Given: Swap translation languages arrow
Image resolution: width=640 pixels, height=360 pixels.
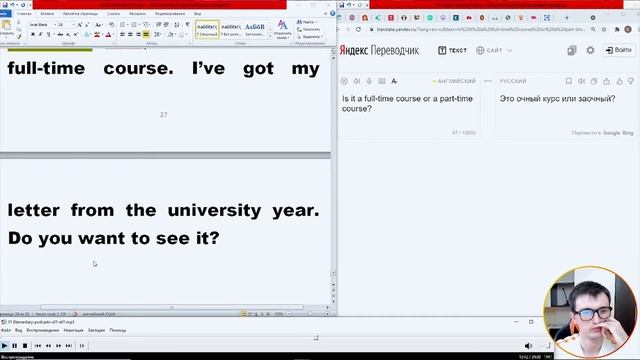Looking at the screenshot, I should click(488, 81).
